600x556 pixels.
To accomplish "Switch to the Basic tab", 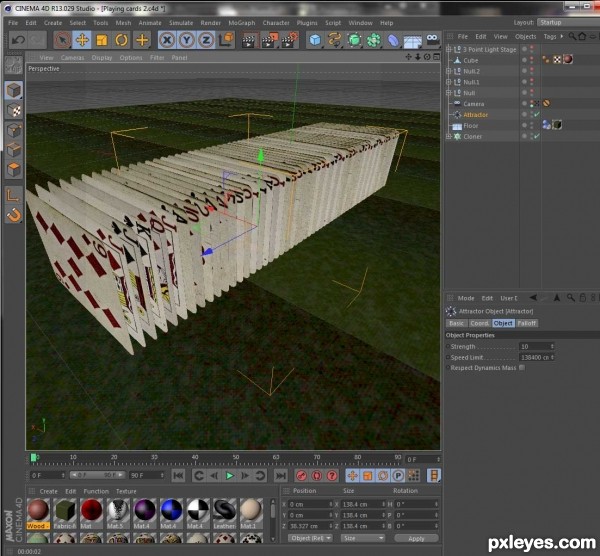I will coord(457,323).
